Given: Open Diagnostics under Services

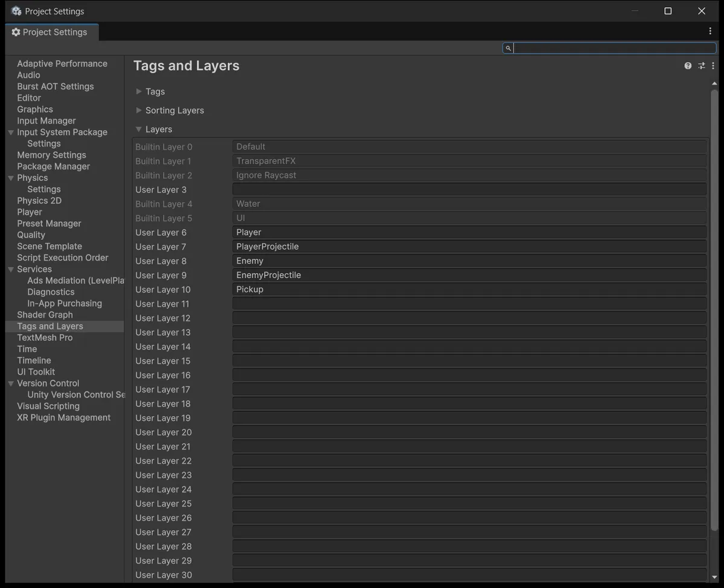Looking at the screenshot, I should pyautogui.click(x=51, y=292).
